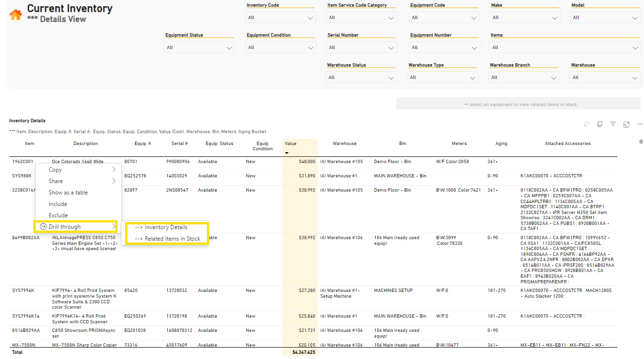
Task: Click the Drill through circle arrow icon
Action: click(43, 227)
